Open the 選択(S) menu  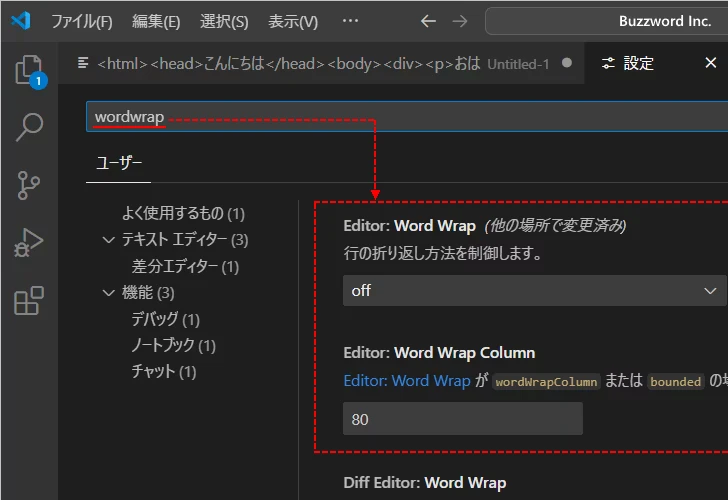(x=224, y=21)
